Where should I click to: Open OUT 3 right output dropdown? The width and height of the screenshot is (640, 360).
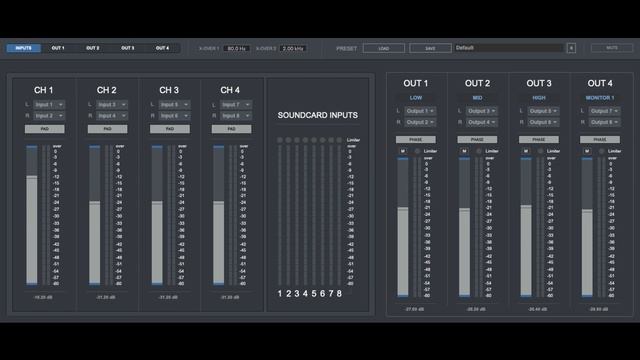pos(543,122)
